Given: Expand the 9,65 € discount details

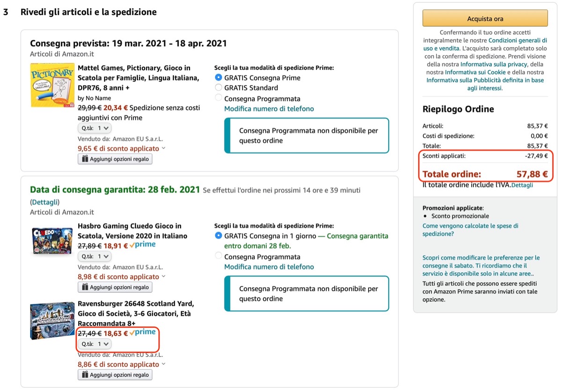Looking at the screenshot, I should click(x=163, y=148).
